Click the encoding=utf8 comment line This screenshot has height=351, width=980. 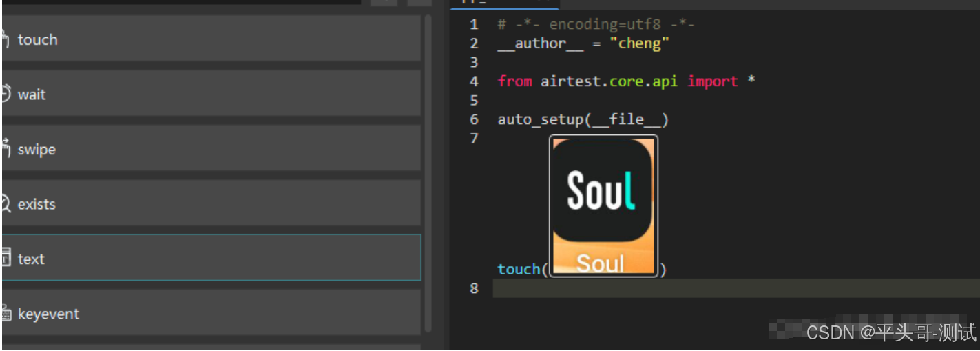pyautogui.click(x=596, y=25)
